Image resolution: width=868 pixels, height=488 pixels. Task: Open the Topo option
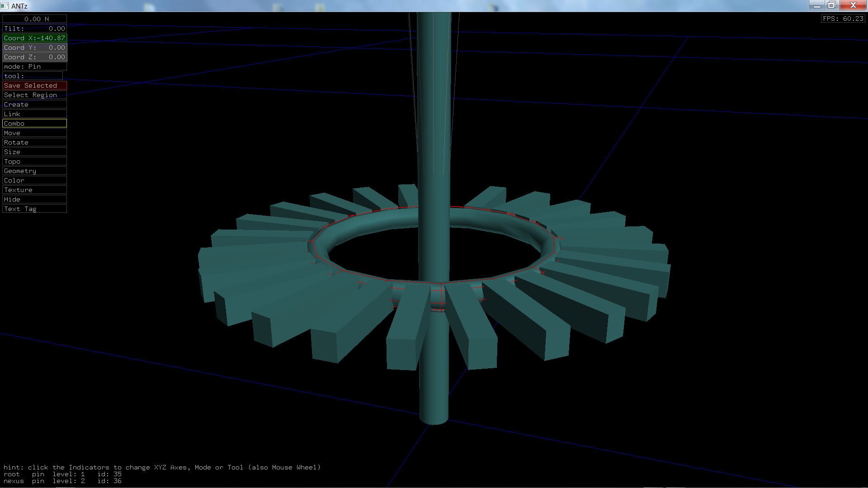(x=34, y=161)
